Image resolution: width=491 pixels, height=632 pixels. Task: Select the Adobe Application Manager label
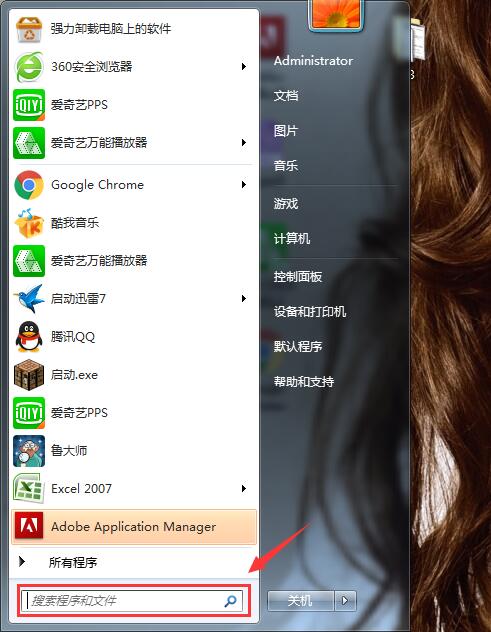click(x=133, y=527)
